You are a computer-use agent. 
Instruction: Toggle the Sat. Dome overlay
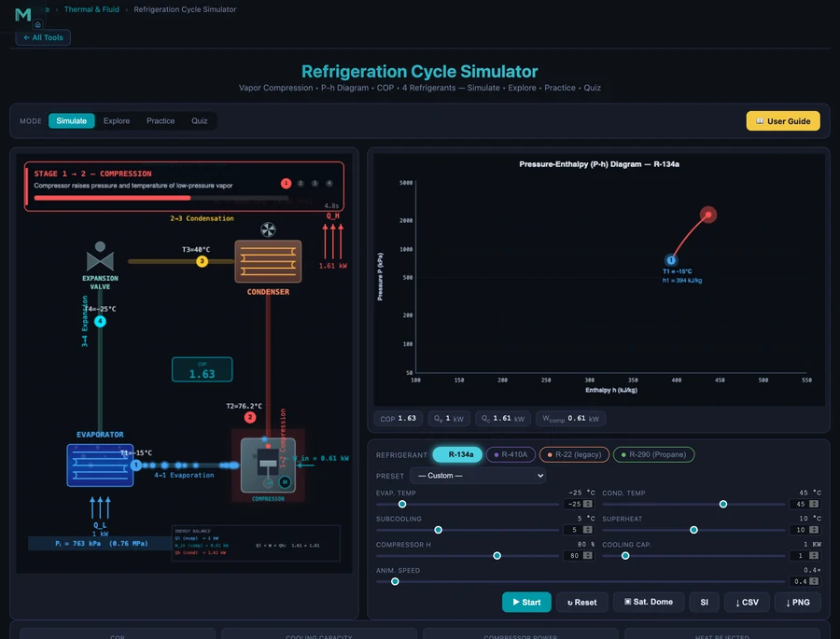pos(649,602)
